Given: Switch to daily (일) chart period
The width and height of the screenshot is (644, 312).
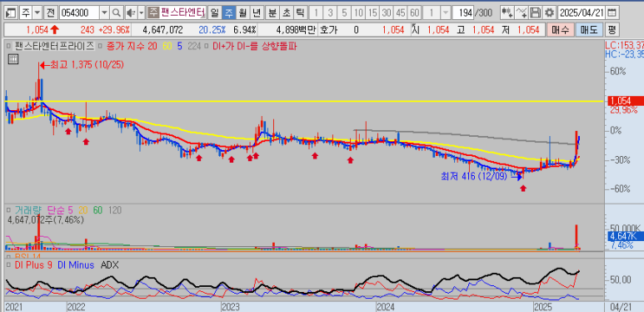Looking at the screenshot, I should (x=215, y=13).
